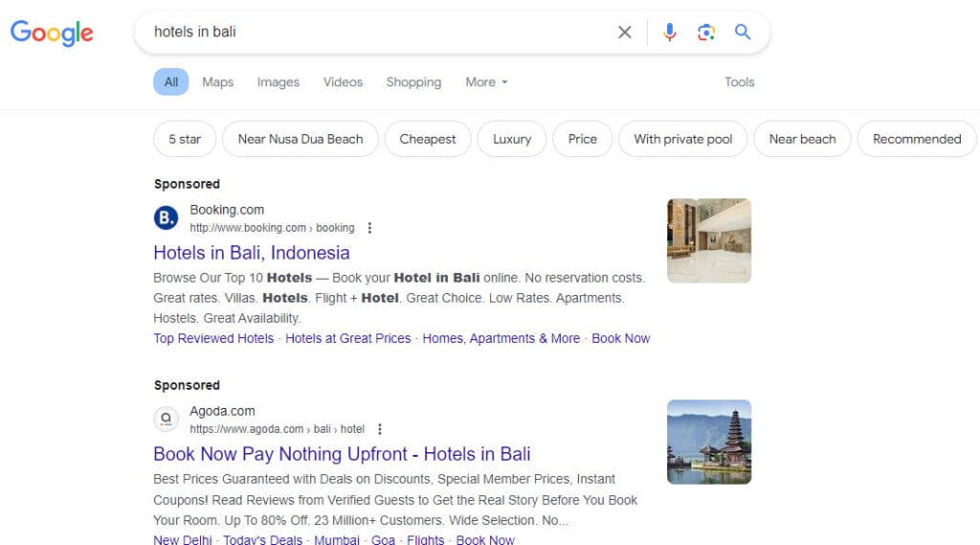Screen dimensions: 980x545
Task: Click the www.booking.com URL breadcrumb
Action: (272, 228)
